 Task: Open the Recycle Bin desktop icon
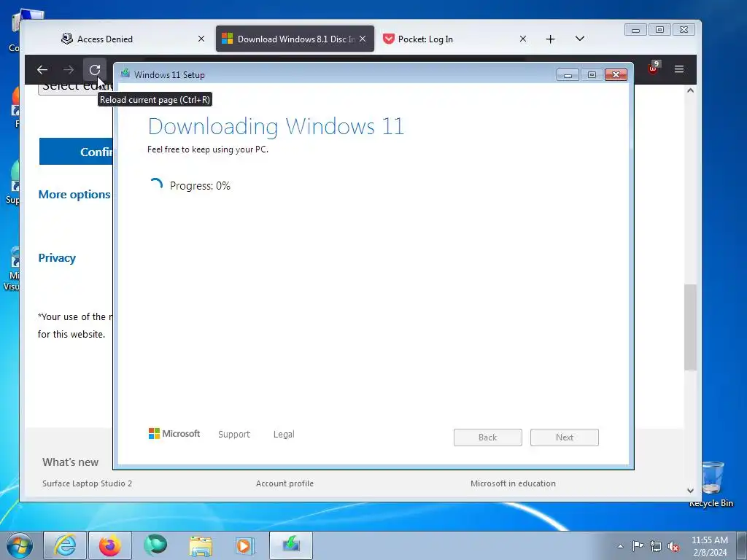click(x=711, y=484)
